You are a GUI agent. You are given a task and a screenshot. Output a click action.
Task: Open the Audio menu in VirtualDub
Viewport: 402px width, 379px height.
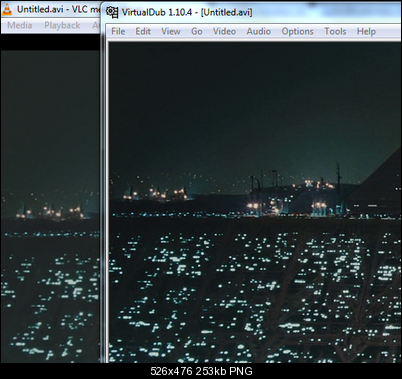pyautogui.click(x=258, y=31)
